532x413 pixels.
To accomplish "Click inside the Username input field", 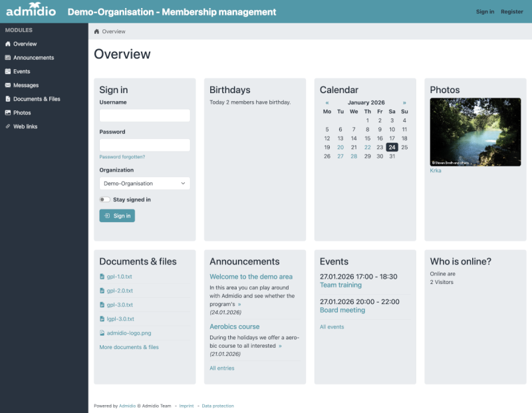I will coord(144,115).
